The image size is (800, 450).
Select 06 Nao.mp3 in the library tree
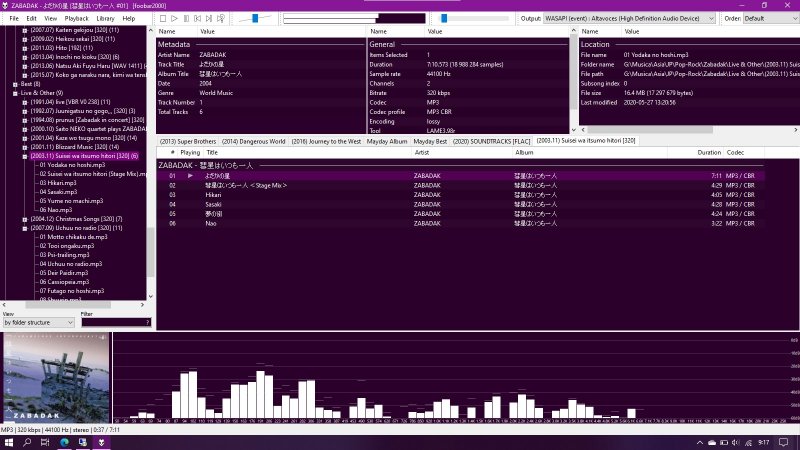click(56, 210)
